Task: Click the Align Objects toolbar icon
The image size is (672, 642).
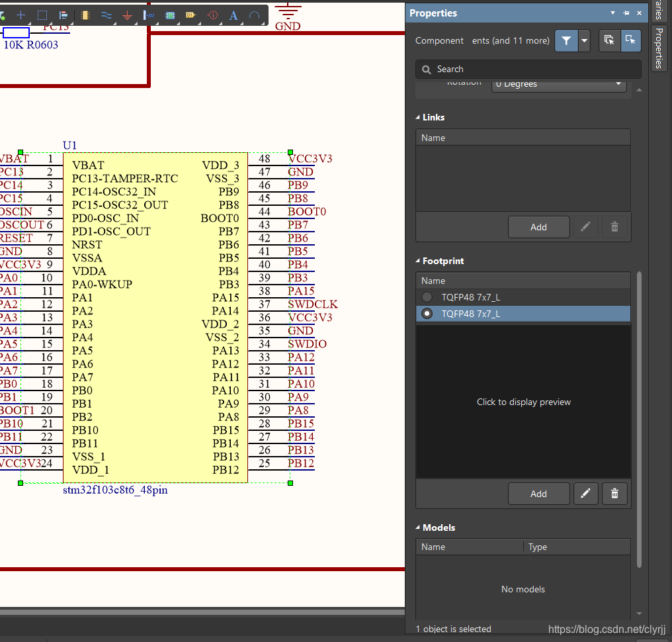Action: click(x=63, y=15)
